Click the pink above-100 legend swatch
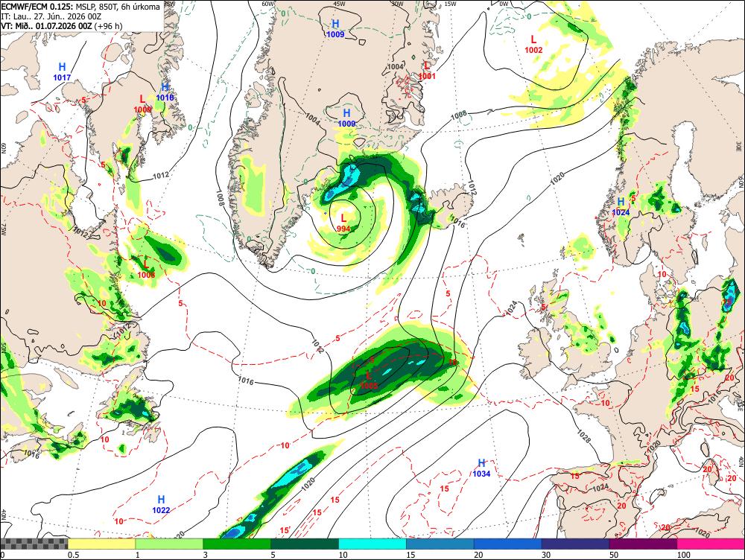The width and height of the screenshot is (745, 560). 711,544
